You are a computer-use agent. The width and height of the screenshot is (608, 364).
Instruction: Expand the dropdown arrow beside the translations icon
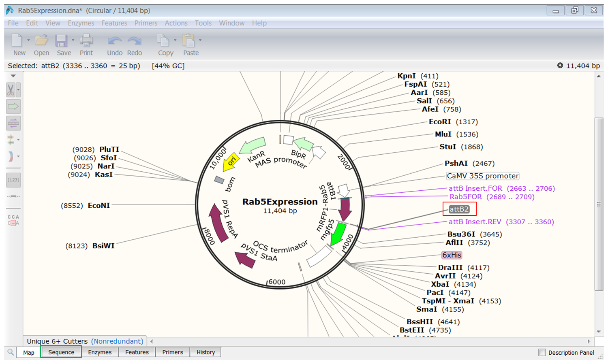18,140
